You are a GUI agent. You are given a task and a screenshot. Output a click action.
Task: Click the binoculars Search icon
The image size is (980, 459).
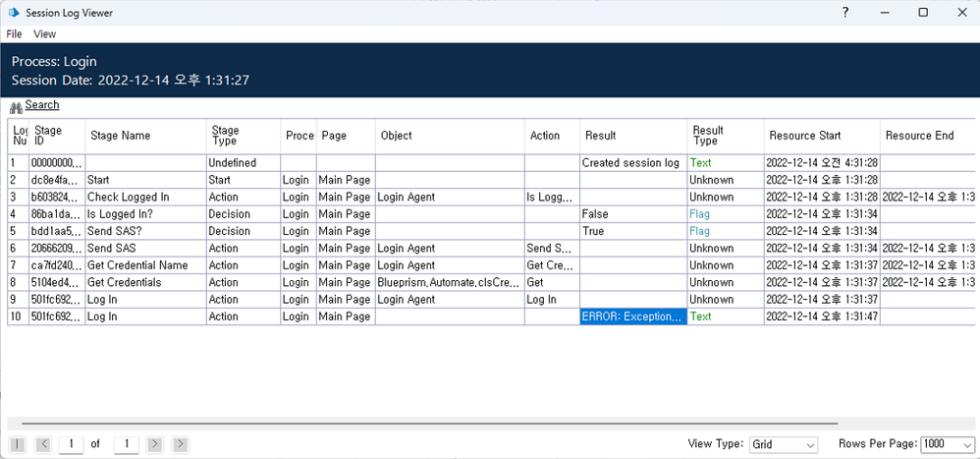click(16, 106)
